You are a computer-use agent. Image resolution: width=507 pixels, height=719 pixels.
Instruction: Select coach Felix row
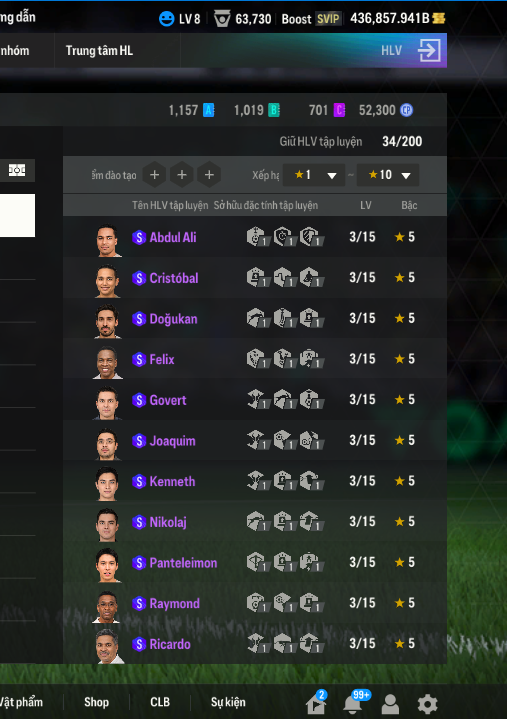(x=255, y=359)
